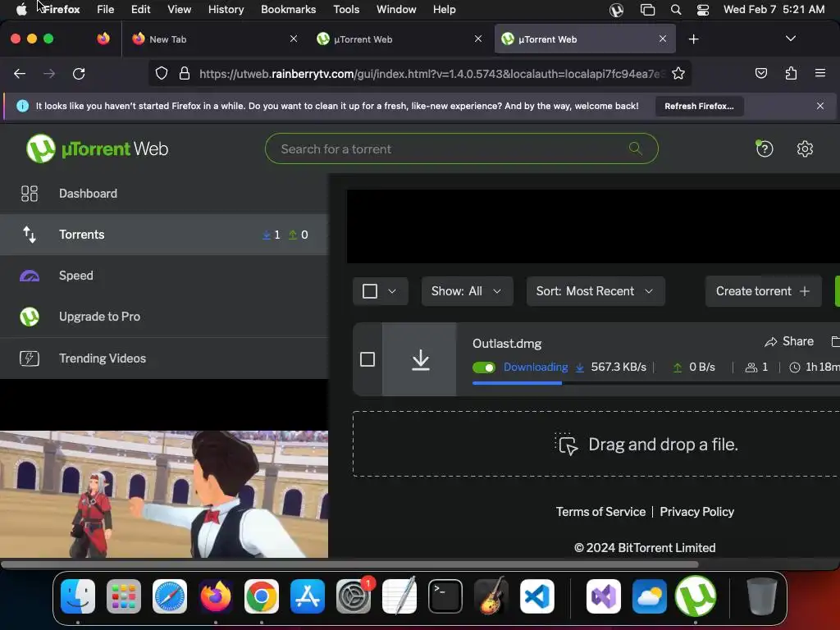Open GarageBand from the Dock

pos(491,596)
